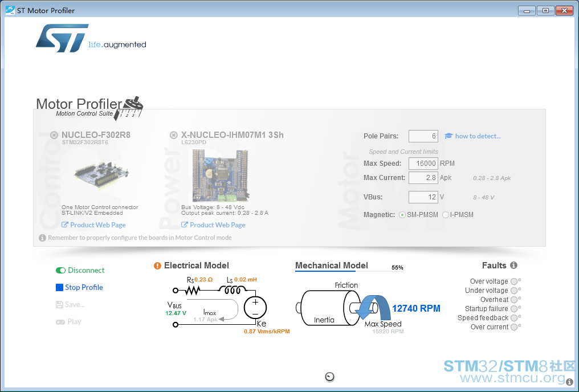
Task: Click the Max Speed input field
Action: (x=423, y=164)
